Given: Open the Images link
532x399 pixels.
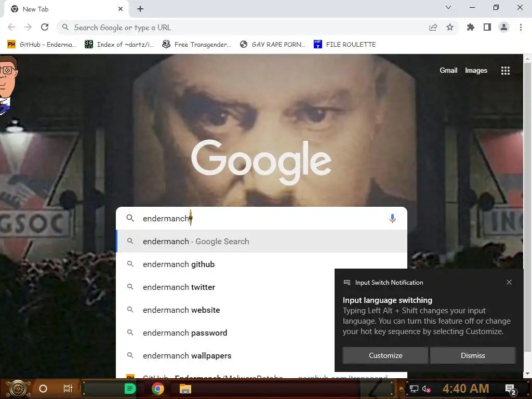Looking at the screenshot, I should click(476, 70).
